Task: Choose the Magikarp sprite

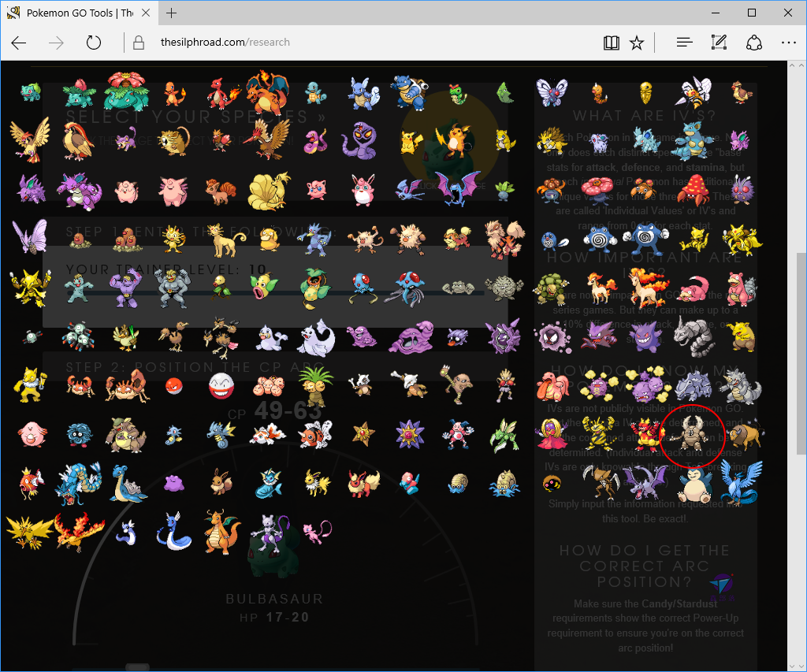Action: tap(31, 483)
